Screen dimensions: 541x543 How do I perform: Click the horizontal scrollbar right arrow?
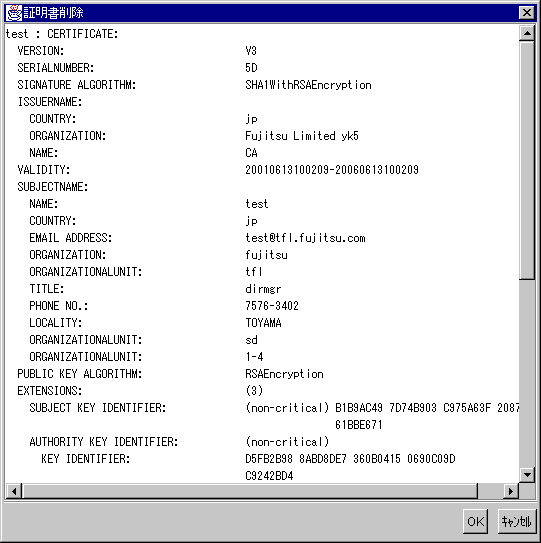(511, 491)
